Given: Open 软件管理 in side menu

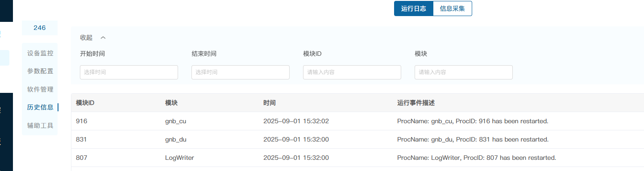Looking at the screenshot, I should click(40, 89).
